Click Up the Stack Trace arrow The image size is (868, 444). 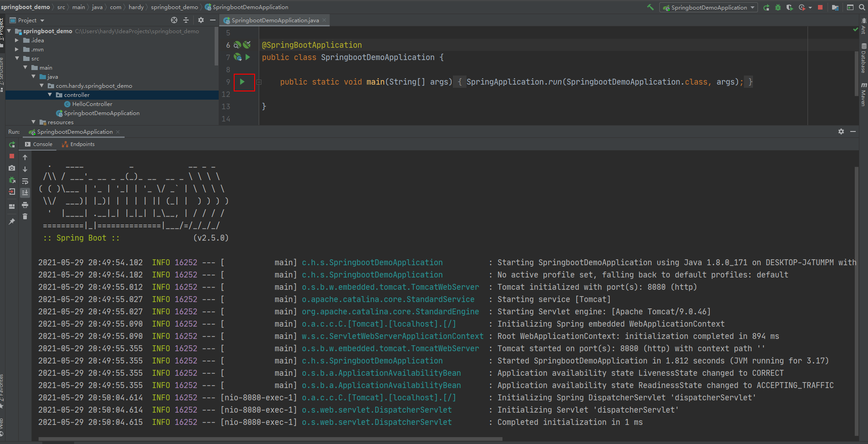(x=25, y=157)
